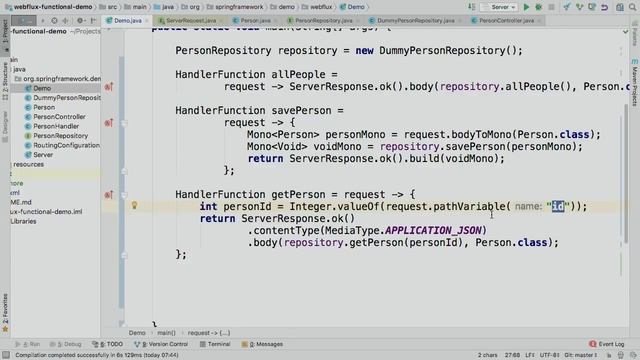Open the Debug tool window button
This screenshot has height=360, width=640.
pos(65,344)
